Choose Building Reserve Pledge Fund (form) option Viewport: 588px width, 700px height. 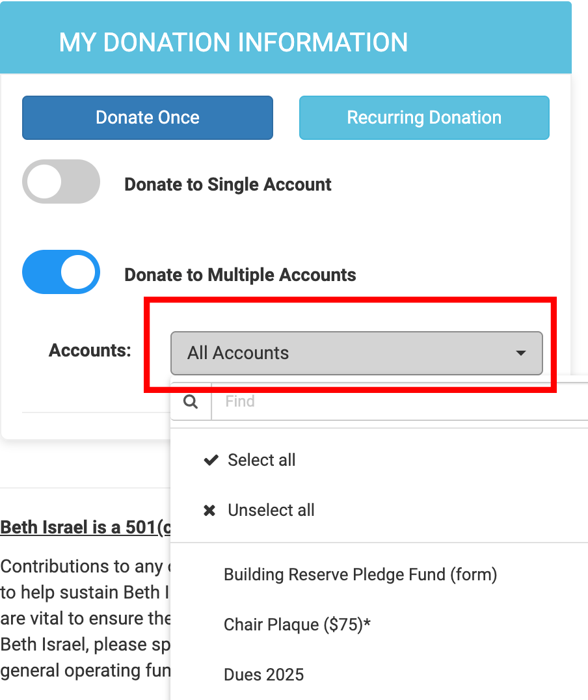(x=360, y=575)
